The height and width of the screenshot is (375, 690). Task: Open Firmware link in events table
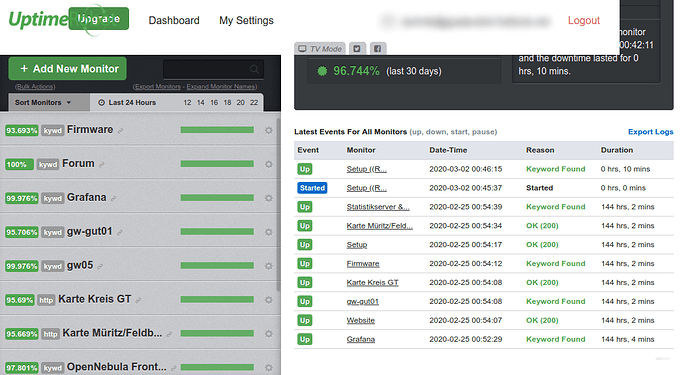(x=363, y=264)
